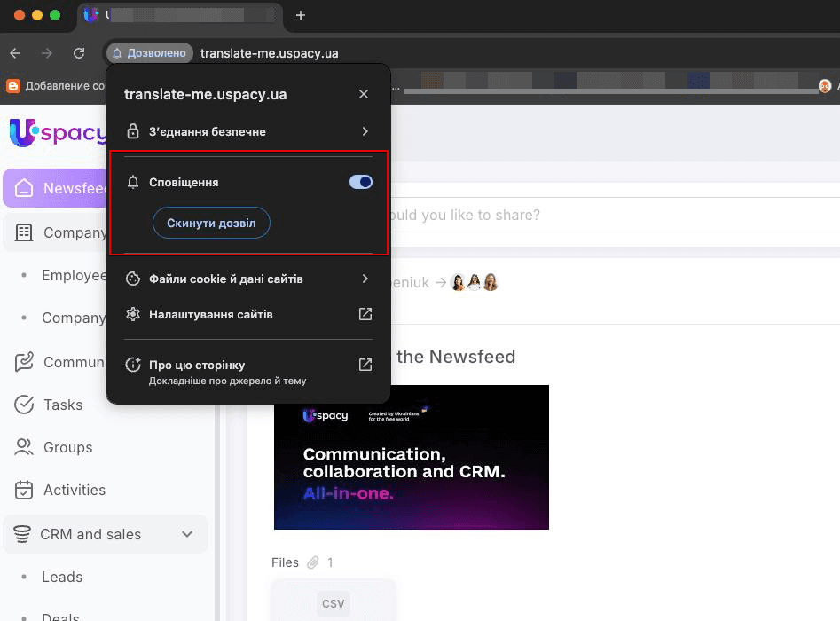Click the browser back arrow icon
840x621 pixels.
[x=15, y=52]
